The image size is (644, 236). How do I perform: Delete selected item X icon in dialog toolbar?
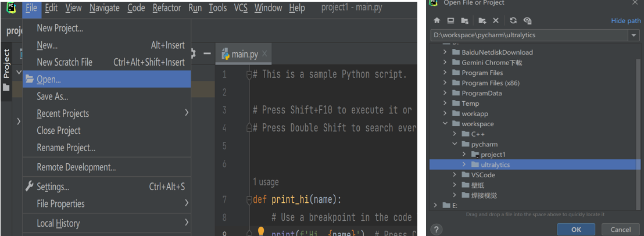pos(496,20)
